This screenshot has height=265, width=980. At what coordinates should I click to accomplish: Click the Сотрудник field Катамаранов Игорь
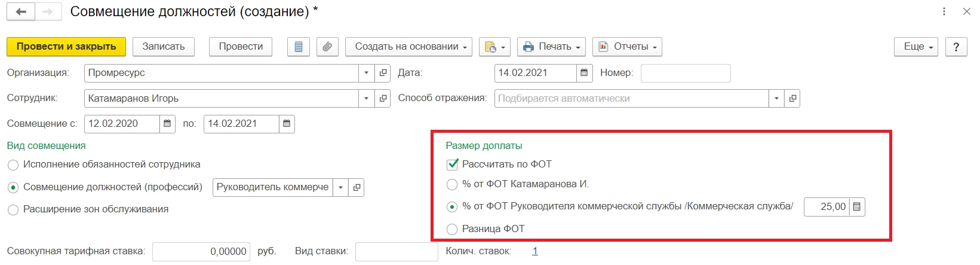222,98
